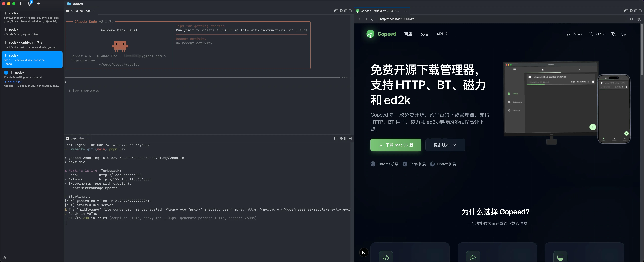The width and height of the screenshot is (644, 262).
Task: Open the Chrome 扩展 link
Action: (x=384, y=164)
